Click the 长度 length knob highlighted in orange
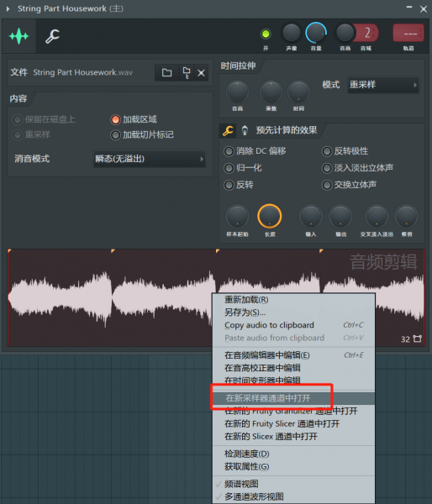 (x=270, y=216)
